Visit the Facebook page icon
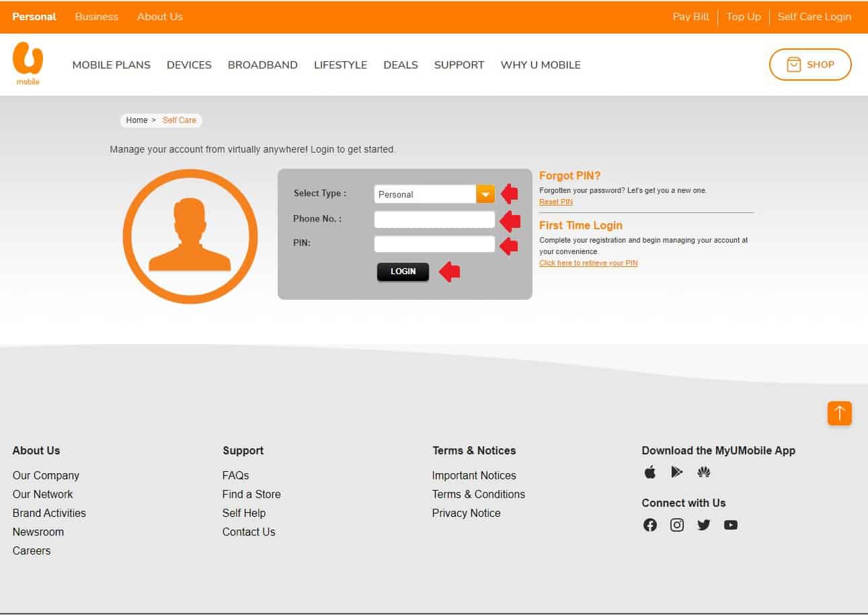This screenshot has height=615, width=868. click(650, 525)
